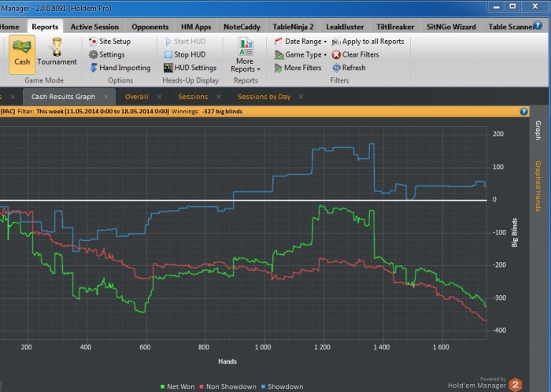Open Opponents ribbon tab
Image resolution: width=551 pixels, height=392 pixels.
tap(150, 27)
